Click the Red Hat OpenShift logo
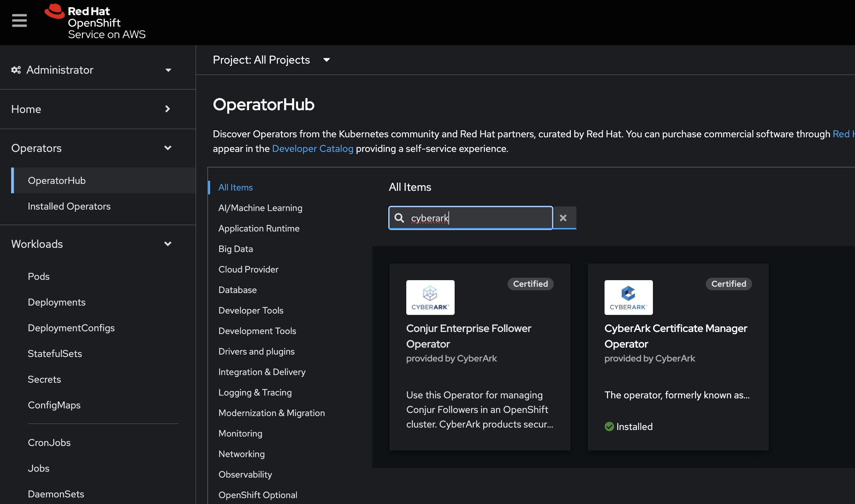Viewport: 855px width, 504px height. 95,22
